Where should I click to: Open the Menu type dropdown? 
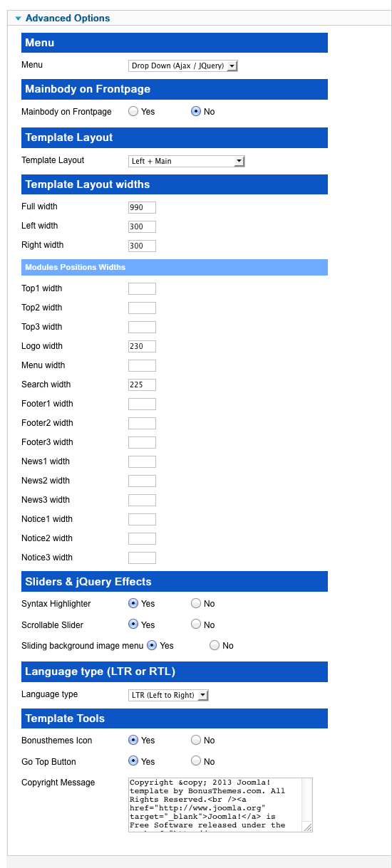[183, 66]
